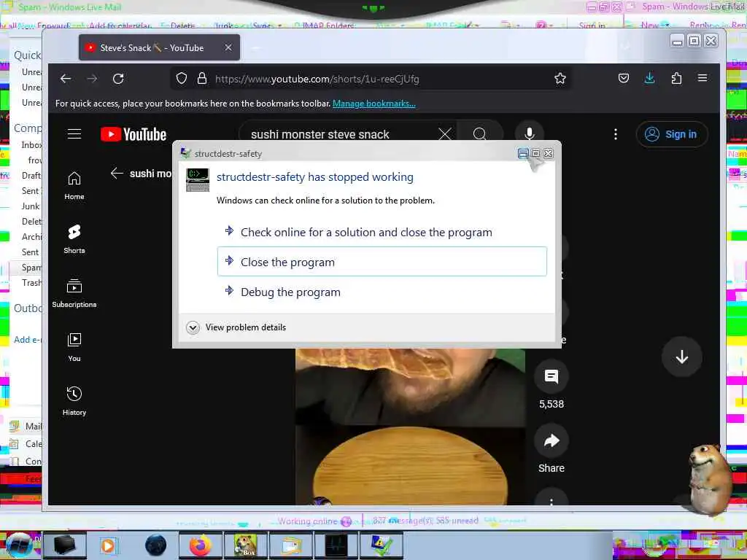Viewport: 747px width, 560px height.
Task: Open Pocket save icon in toolbar
Action: [624, 79]
